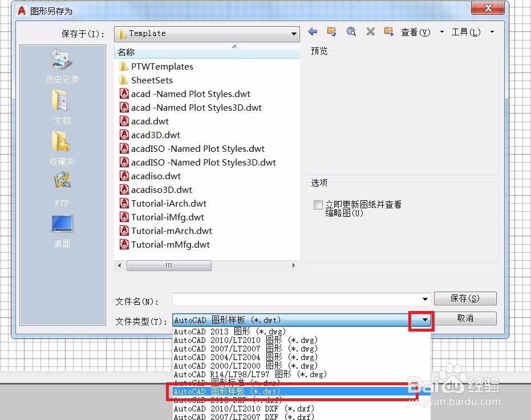Open the 工具(L) tools menu
531x420 pixels.
pos(466,32)
